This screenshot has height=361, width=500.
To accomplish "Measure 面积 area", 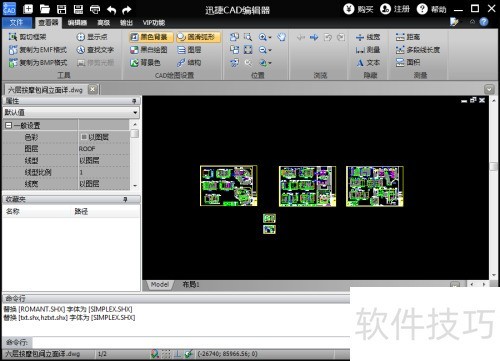I will (408, 62).
